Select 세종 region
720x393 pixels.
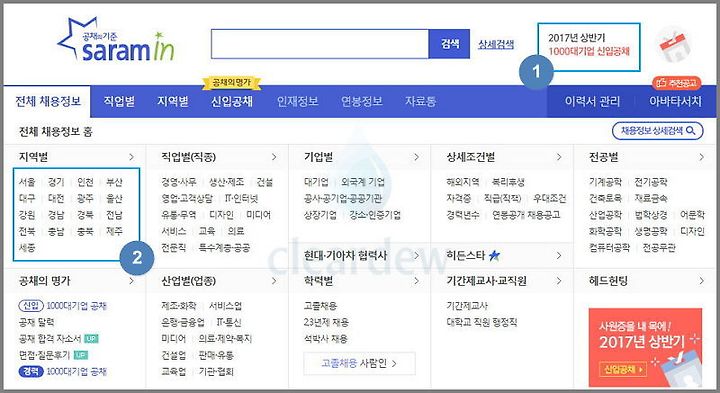(x=27, y=248)
